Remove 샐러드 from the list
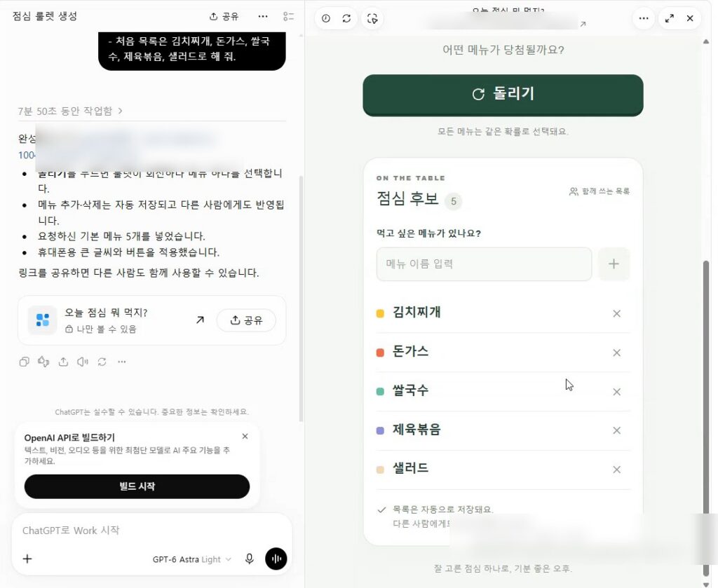Screen dimensions: 718x588 [x=617, y=470]
